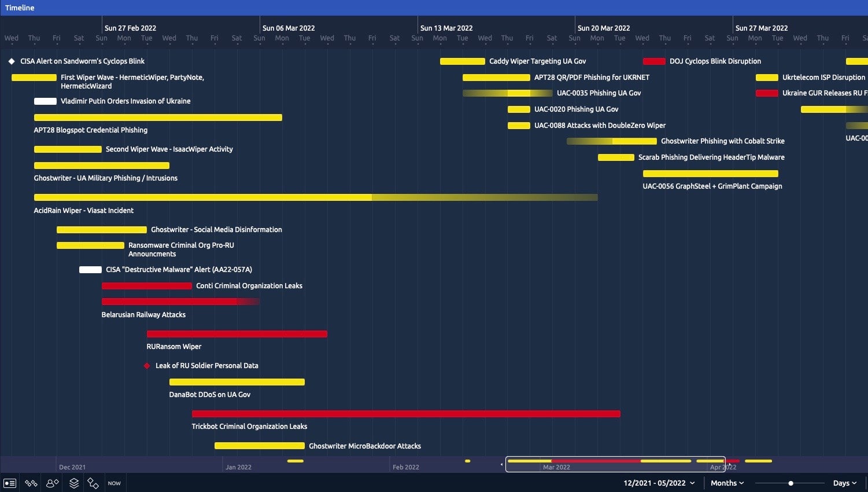Click the Sun 13 Mar 2022 date header
The height and width of the screenshot is (492, 868).
(x=446, y=28)
